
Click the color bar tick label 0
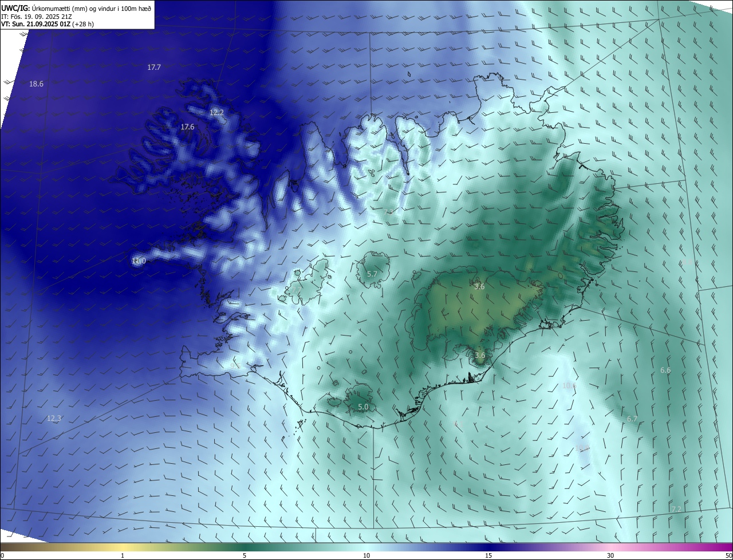[x=2, y=555]
